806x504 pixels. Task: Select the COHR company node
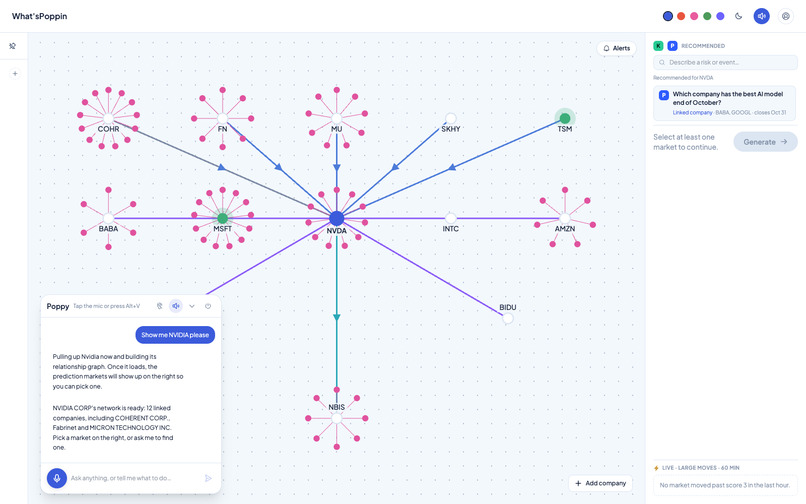pos(108,119)
